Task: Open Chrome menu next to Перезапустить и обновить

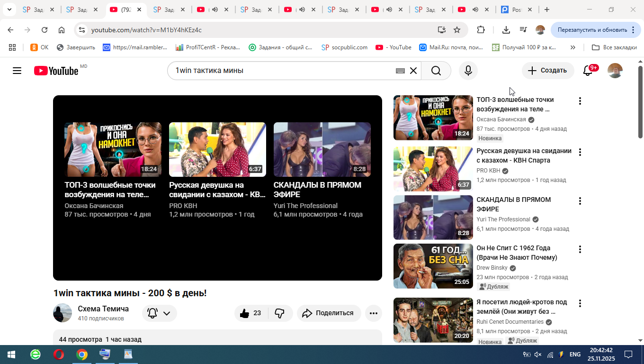Action: pyautogui.click(x=633, y=30)
